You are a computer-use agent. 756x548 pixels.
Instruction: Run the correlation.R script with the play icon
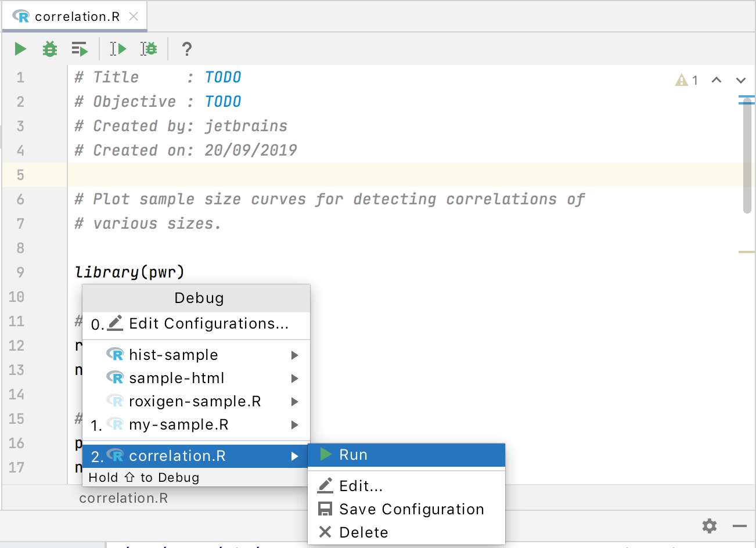coord(20,49)
